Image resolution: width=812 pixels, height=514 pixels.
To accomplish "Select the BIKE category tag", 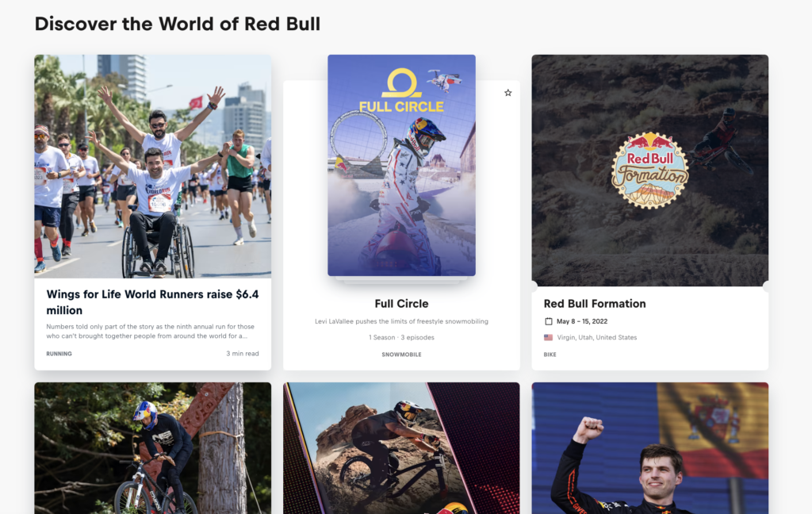I will pos(550,355).
